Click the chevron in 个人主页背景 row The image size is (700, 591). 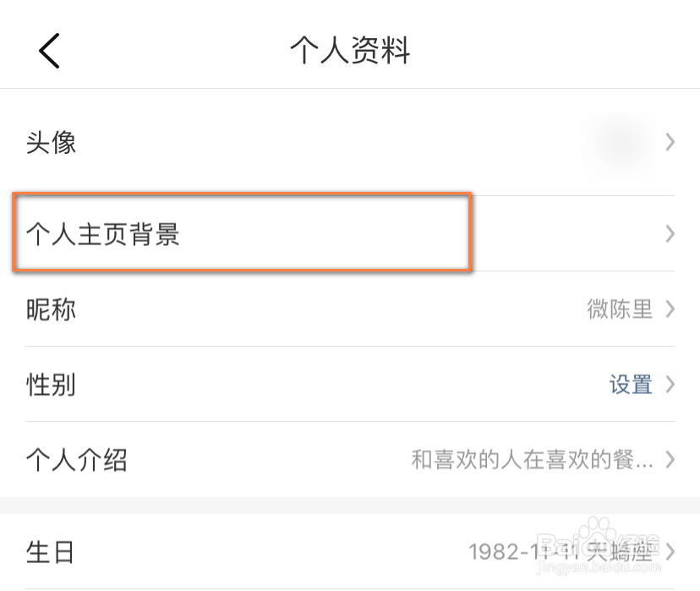(670, 234)
